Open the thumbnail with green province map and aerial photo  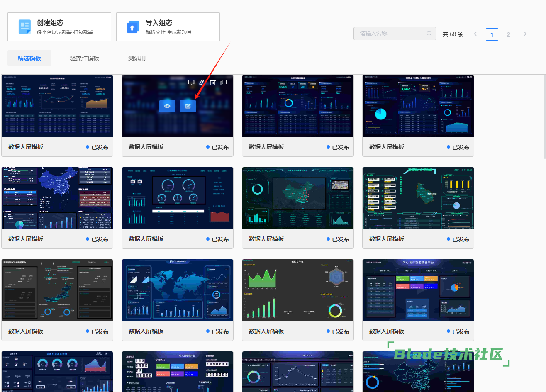point(298,198)
